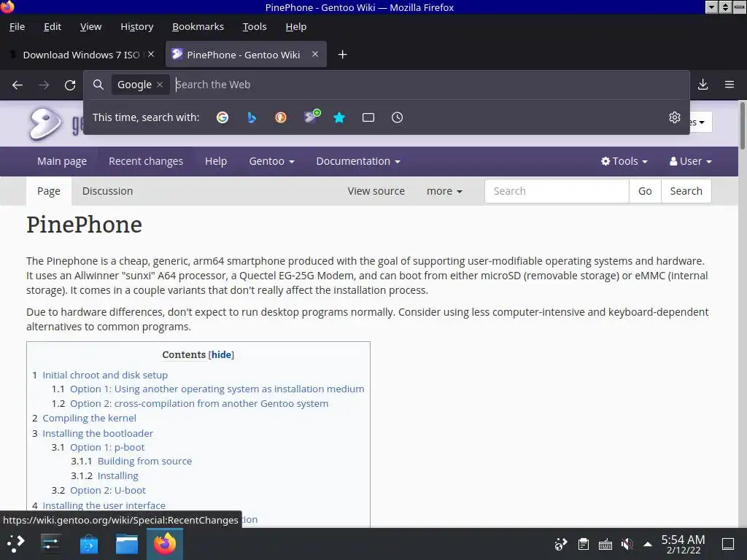Open the taskbar clock 5:54 AM

683,544
